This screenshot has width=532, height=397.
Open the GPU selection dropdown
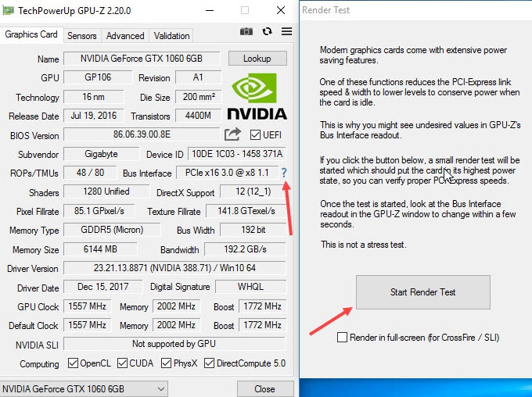click(84, 389)
